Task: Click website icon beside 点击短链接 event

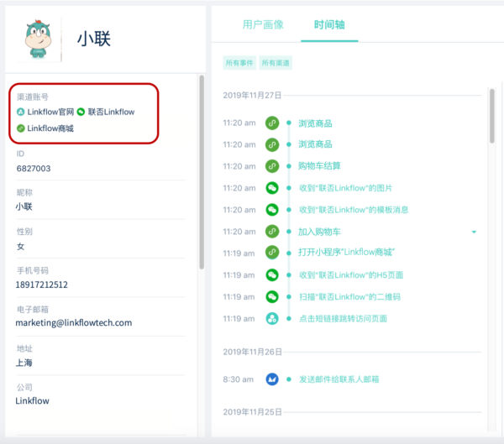Action: (x=272, y=319)
